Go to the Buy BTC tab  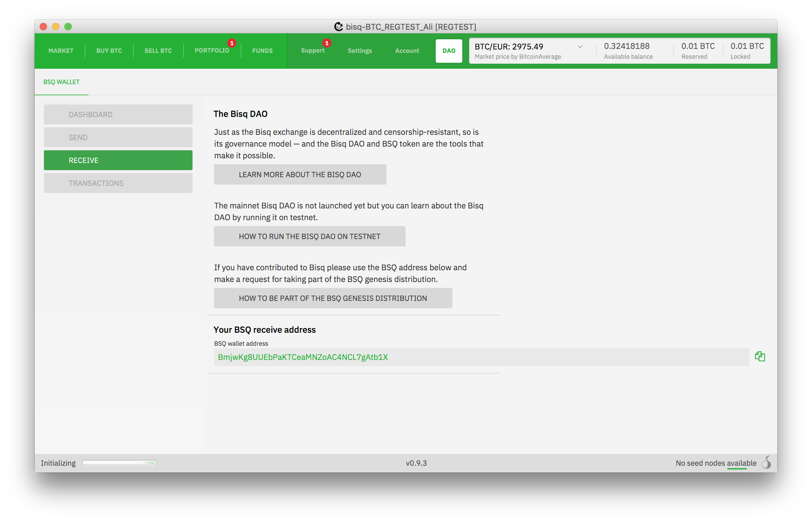109,50
